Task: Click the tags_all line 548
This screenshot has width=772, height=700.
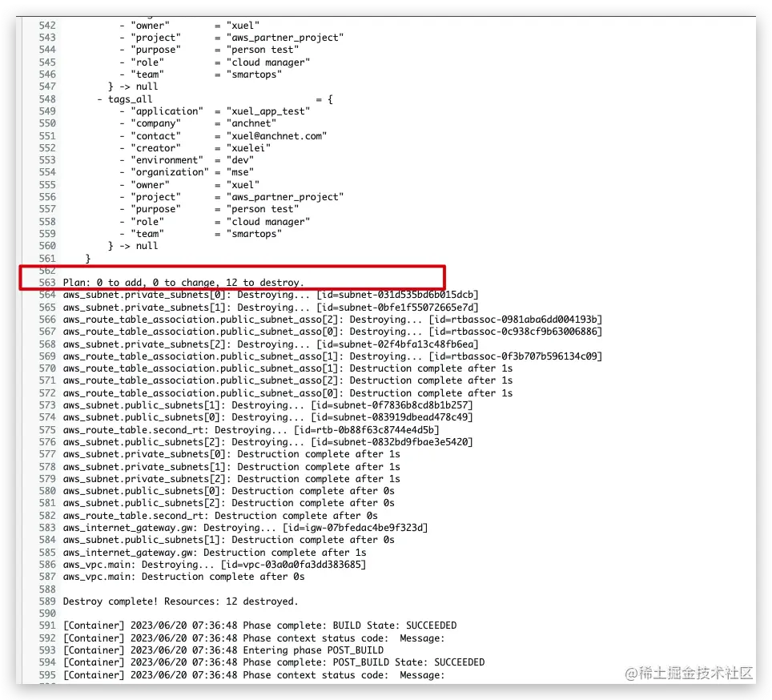Action: (215, 99)
